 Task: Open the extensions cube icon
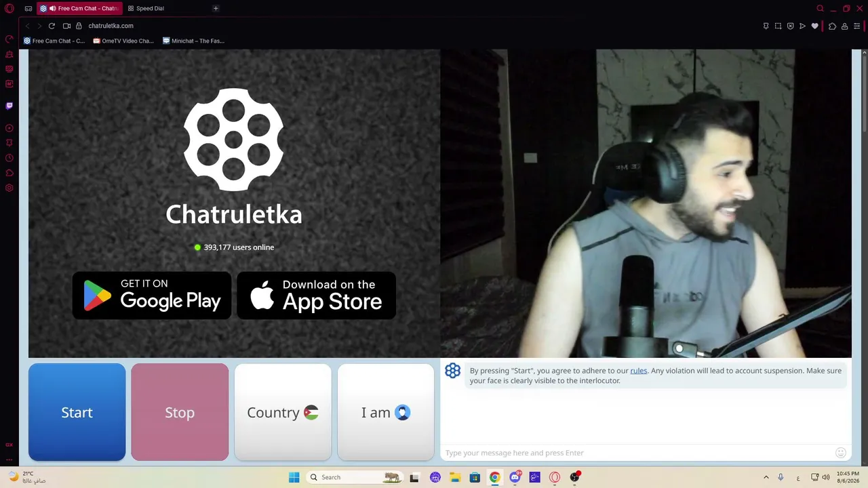[x=832, y=26]
